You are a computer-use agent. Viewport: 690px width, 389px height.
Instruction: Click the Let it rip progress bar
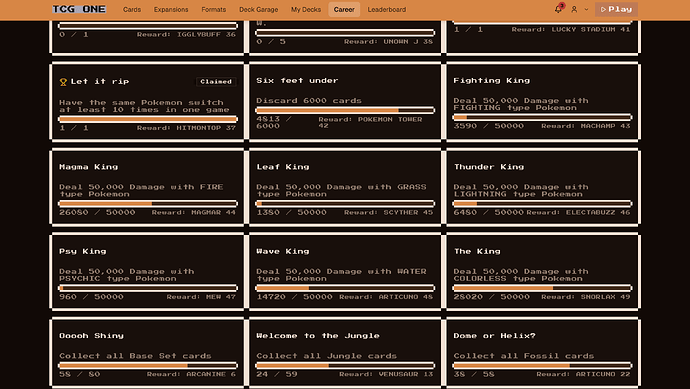click(148, 119)
